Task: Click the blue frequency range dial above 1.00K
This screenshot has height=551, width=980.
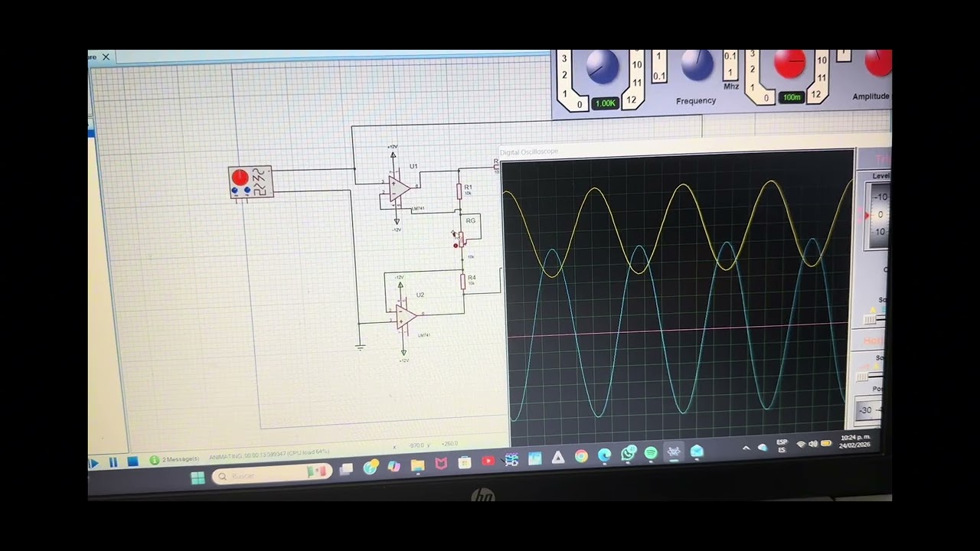Action: [x=602, y=68]
